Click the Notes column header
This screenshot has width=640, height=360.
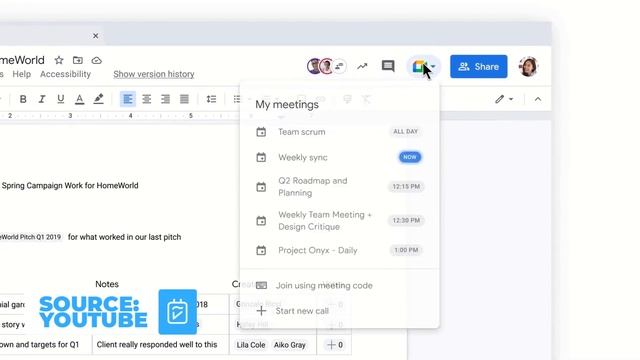pyautogui.click(x=107, y=284)
